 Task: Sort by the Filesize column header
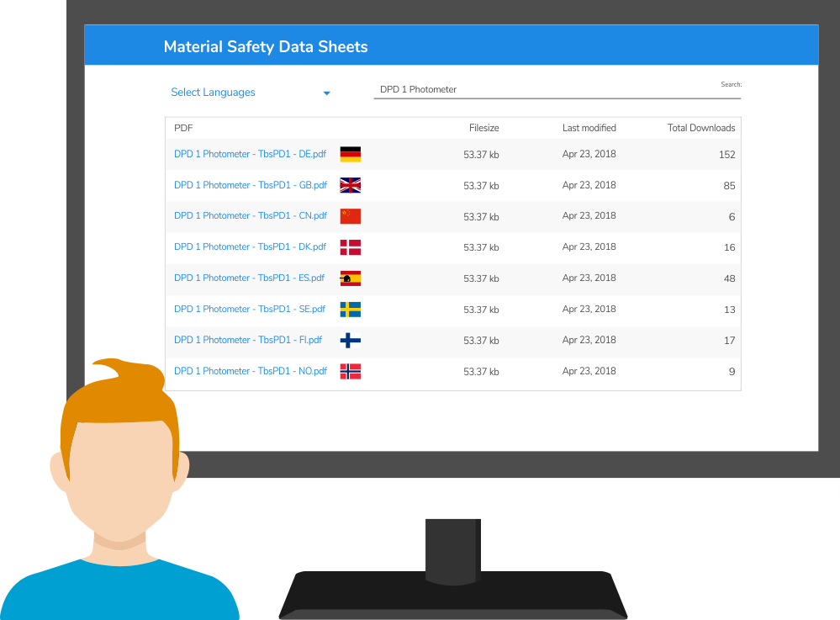point(483,128)
